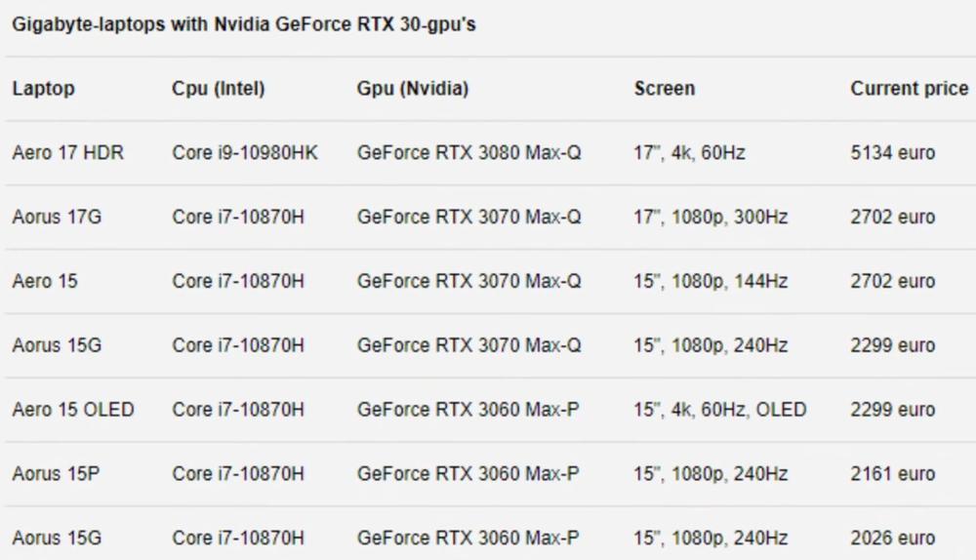Viewport: 976px width, 560px height.
Task: Click the 15", 4k, 60Hz, OLED screen cell
Action: [x=720, y=410]
